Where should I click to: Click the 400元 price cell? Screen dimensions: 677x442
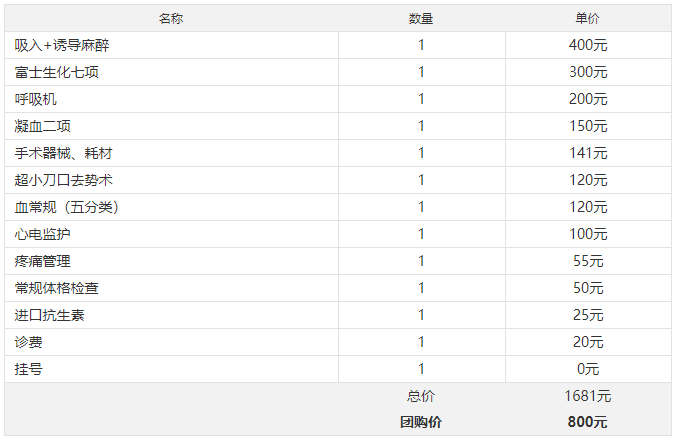pyautogui.click(x=588, y=45)
